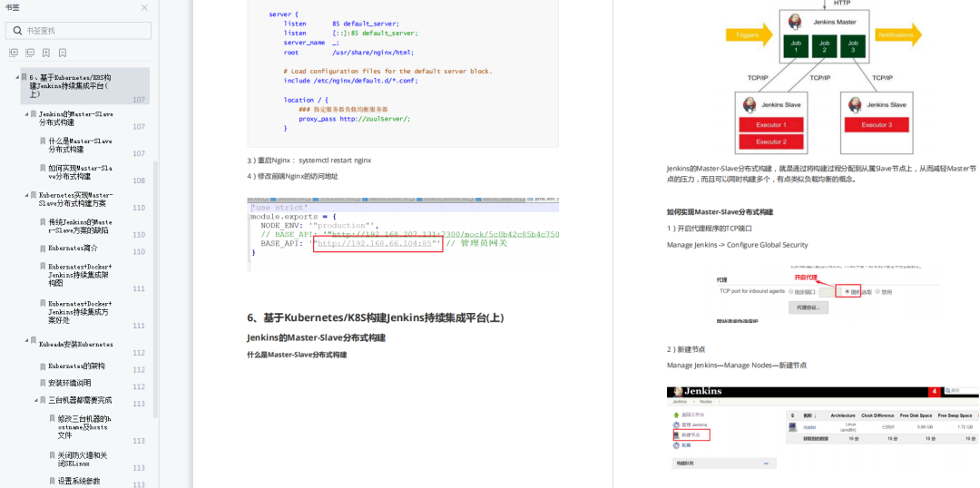980x488 pixels.
Task: Click page subheading 什么是Master-Slave分布式构建
Action: pos(297,355)
